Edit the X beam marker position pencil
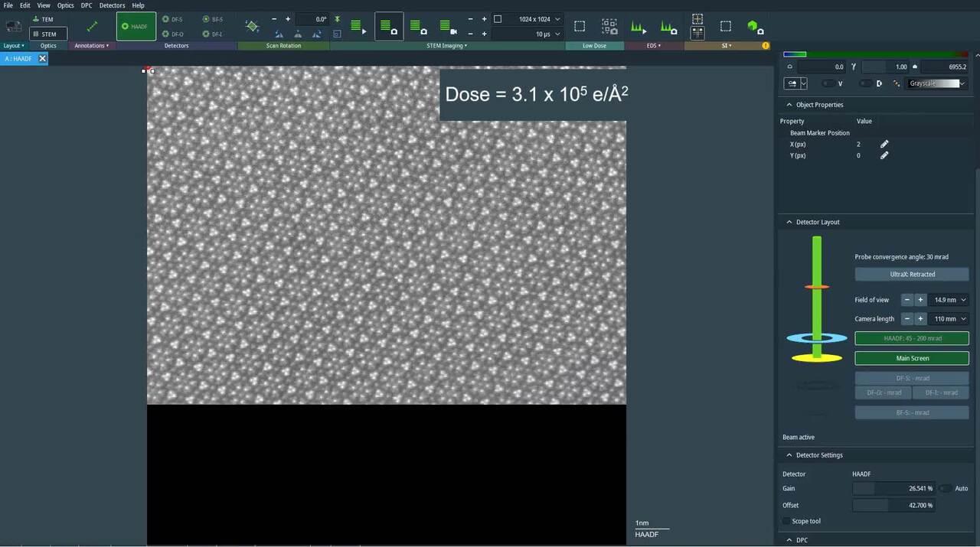The image size is (980, 547). coord(884,144)
